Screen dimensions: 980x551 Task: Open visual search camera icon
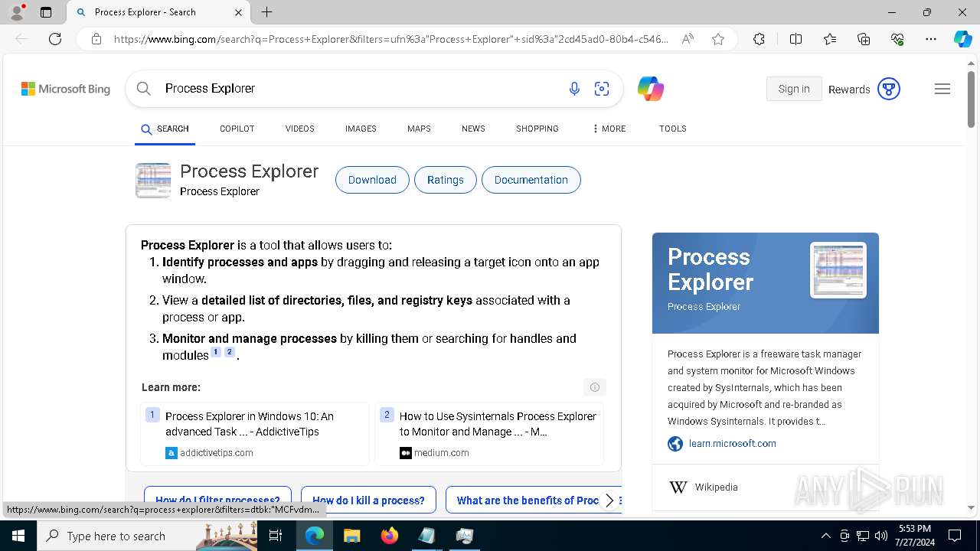pos(602,89)
